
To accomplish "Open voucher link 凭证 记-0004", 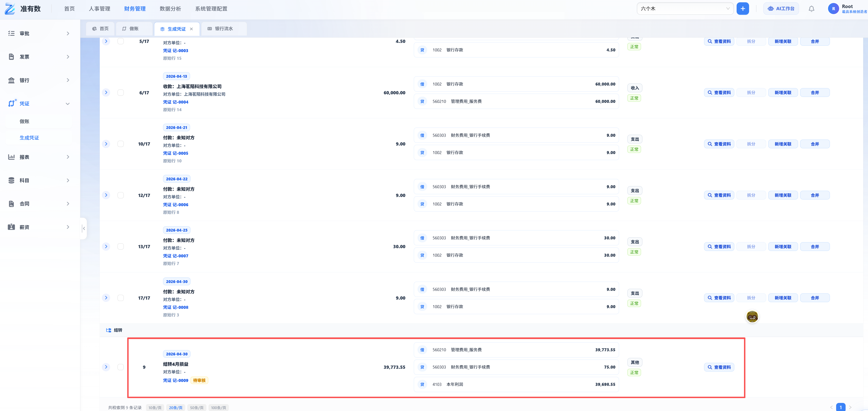I will coord(175,102).
